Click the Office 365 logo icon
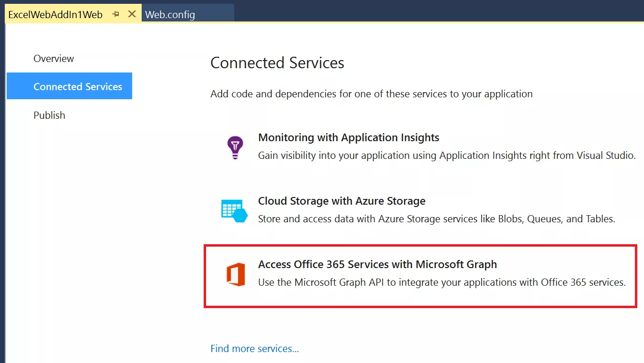This screenshot has width=644, height=363. pos(236,274)
